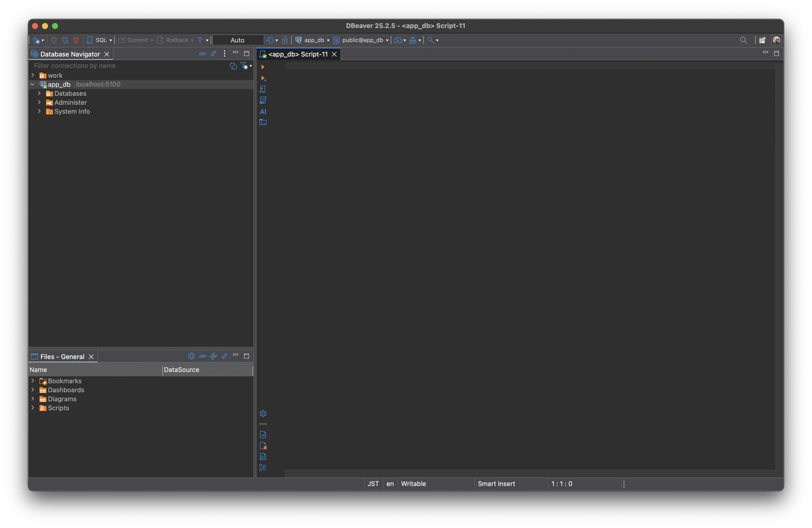Image resolution: width=812 pixels, height=528 pixels.
Task: Switch to the <app_db> Script-11 tab
Action: pyautogui.click(x=298, y=54)
